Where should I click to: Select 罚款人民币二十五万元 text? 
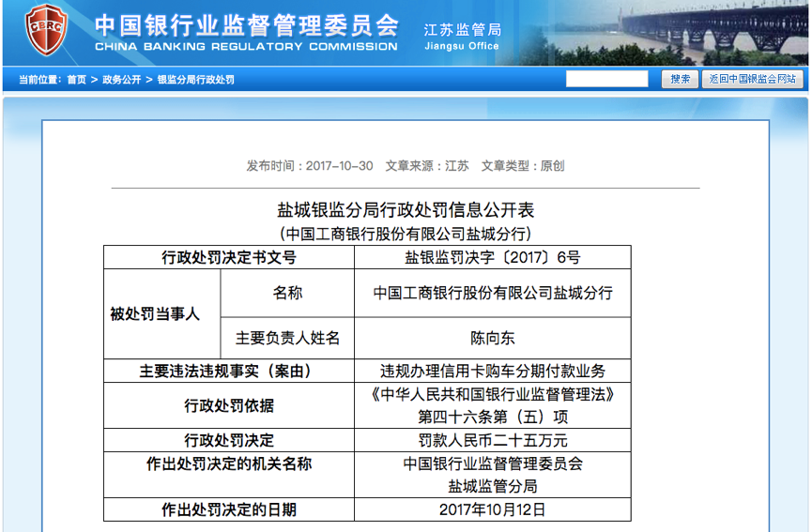click(493, 440)
